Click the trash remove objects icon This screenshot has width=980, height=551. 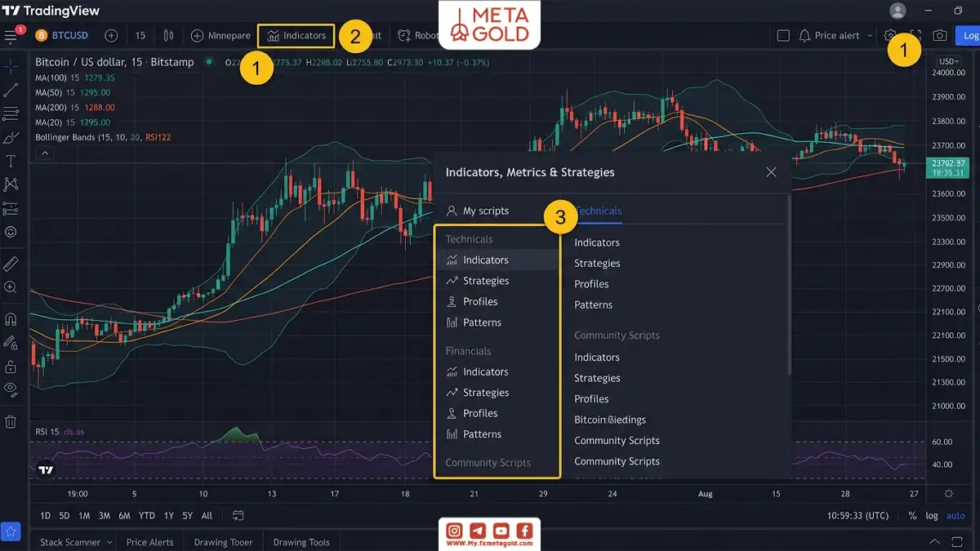pyautogui.click(x=11, y=422)
